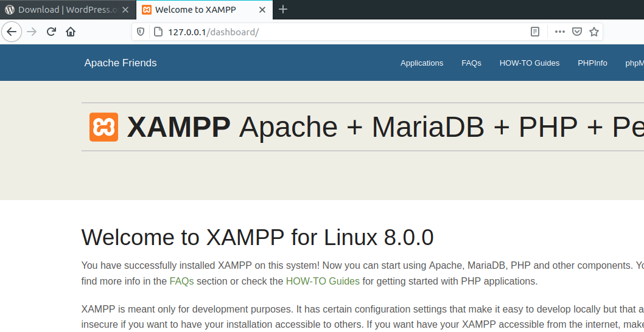Show tracking protection shield info

141,32
